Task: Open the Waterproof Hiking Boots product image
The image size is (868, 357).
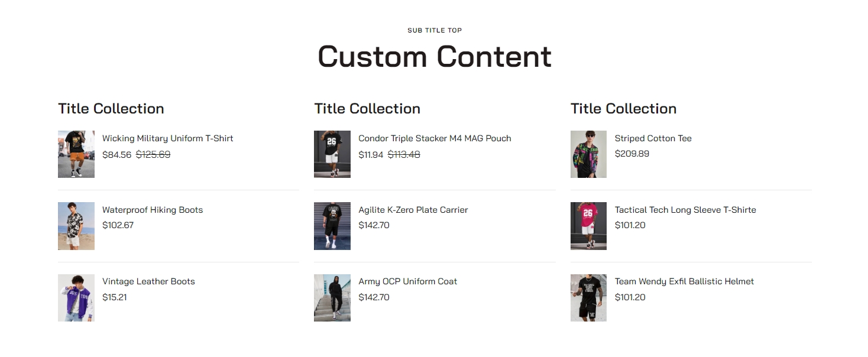Action: pos(76,226)
